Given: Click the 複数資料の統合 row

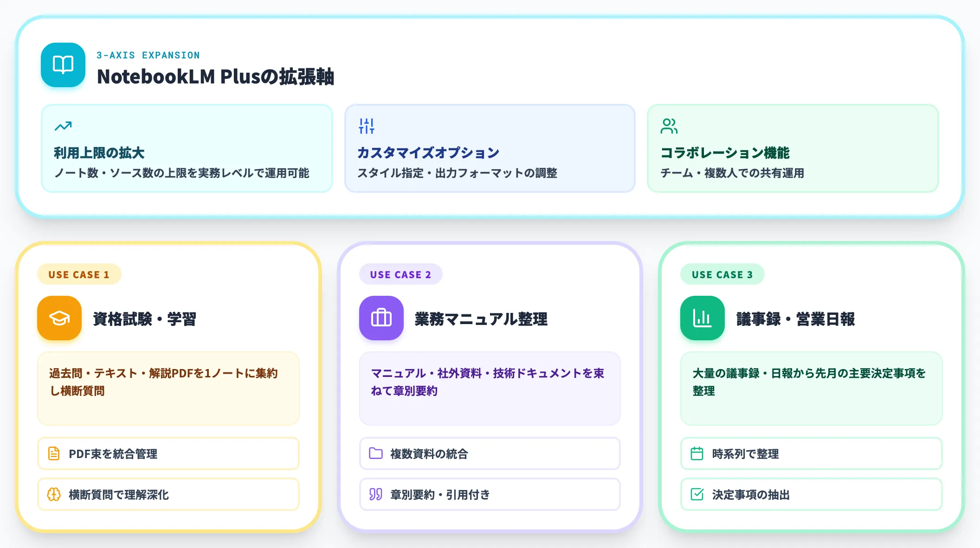Looking at the screenshot, I should click(490, 453).
